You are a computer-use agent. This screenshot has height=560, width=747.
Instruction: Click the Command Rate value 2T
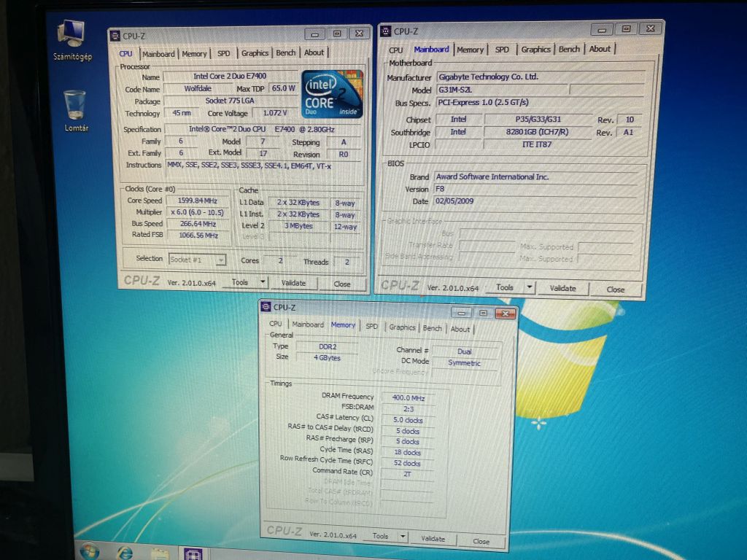coord(407,474)
